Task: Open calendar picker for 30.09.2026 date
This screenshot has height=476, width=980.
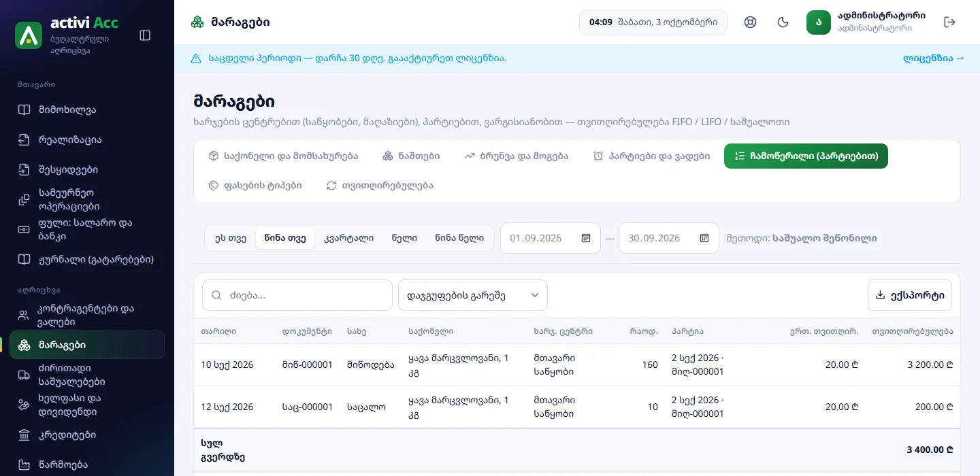Action: pyautogui.click(x=704, y=238)
